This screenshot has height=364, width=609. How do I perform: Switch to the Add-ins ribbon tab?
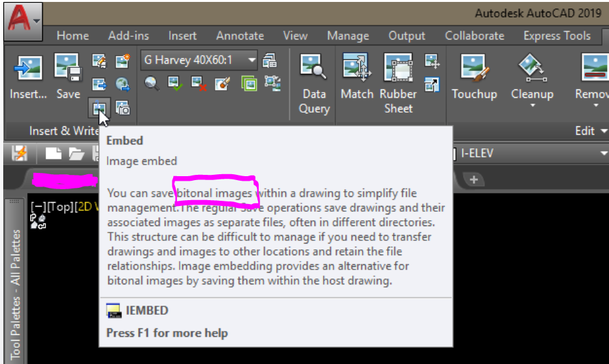[x=128, y=36]
